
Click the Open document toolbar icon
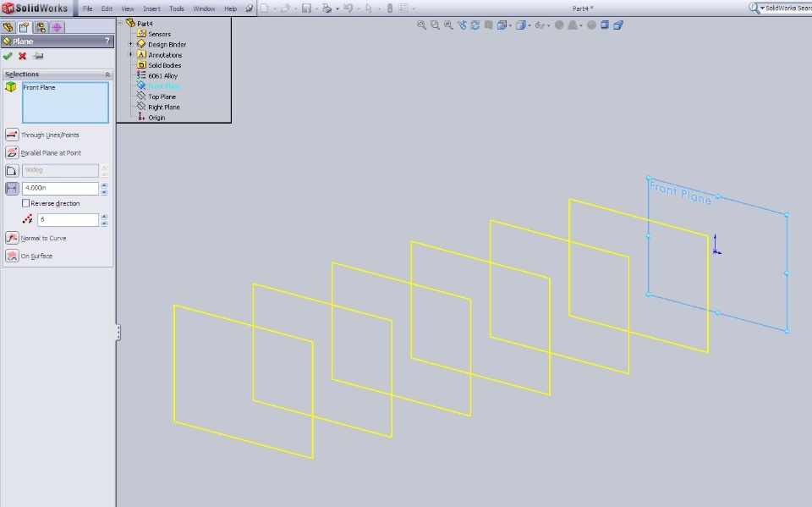[x=285, y=8]
